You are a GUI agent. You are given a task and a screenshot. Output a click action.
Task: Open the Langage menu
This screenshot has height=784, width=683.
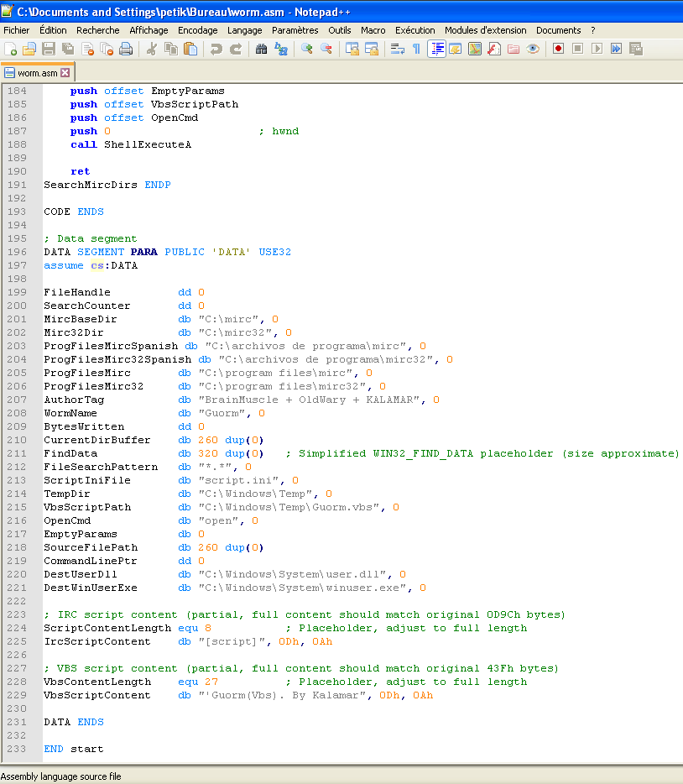pyautogui.click(x=245, y=30)
